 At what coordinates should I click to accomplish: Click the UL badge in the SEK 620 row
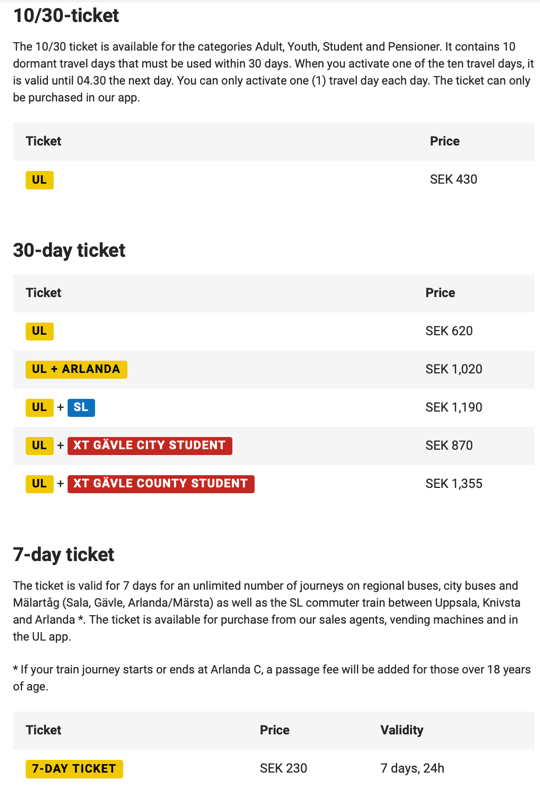(x=40, y=331)
